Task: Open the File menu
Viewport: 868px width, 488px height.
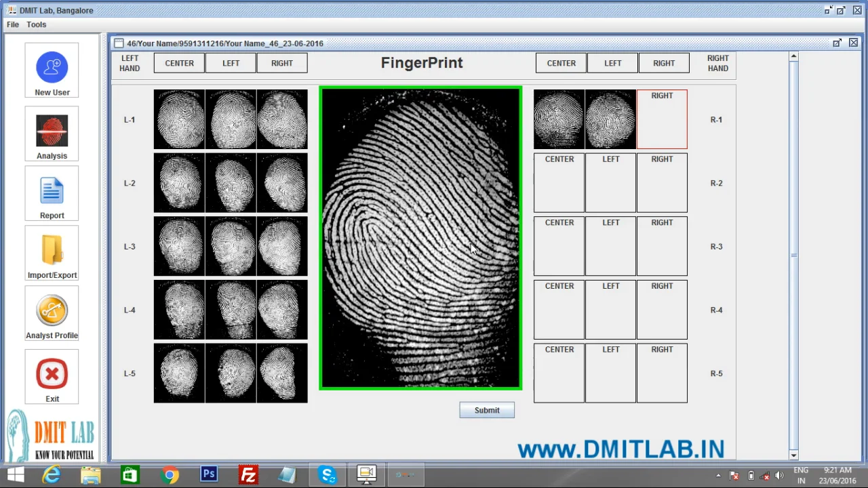Action: pyautogui.click(x=13, y=24)
